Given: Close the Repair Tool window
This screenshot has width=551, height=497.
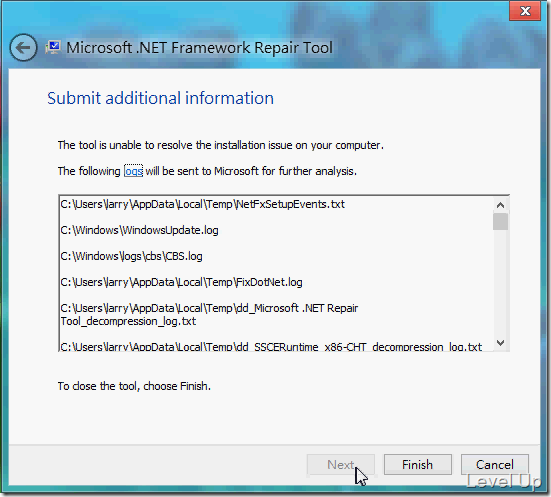Looking at the screenshot, I should (x=525, y=11).
